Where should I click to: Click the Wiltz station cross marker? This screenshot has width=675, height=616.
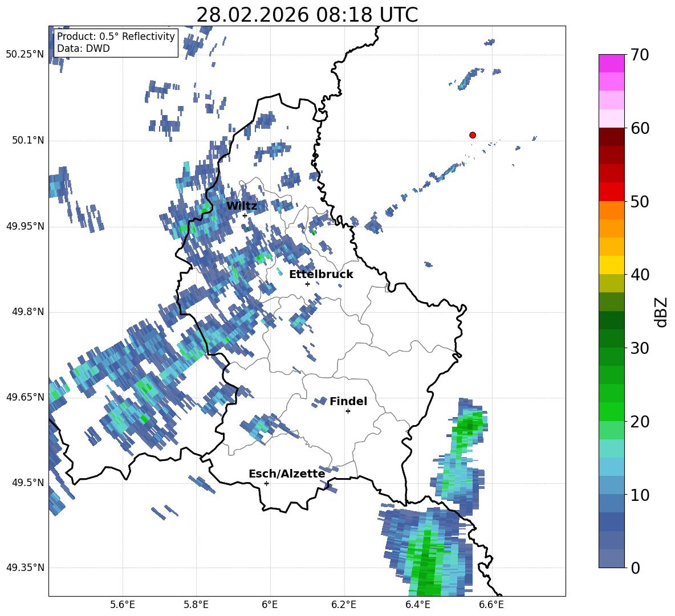click(245, 215)
